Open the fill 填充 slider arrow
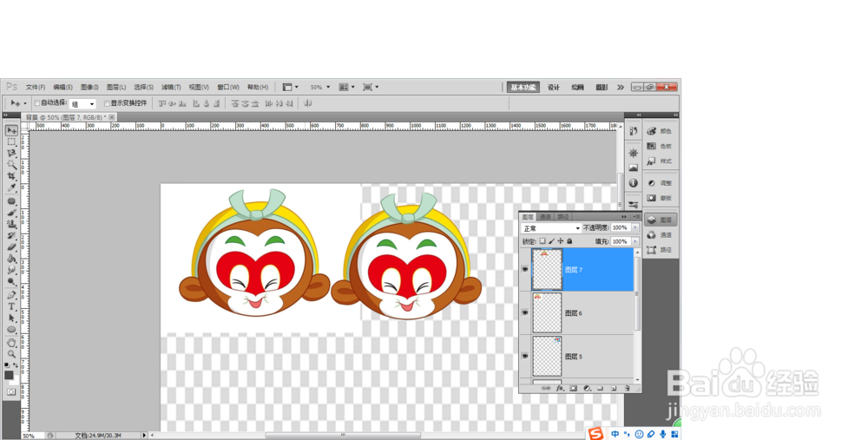The image size is (868, 440). [635, 241]
